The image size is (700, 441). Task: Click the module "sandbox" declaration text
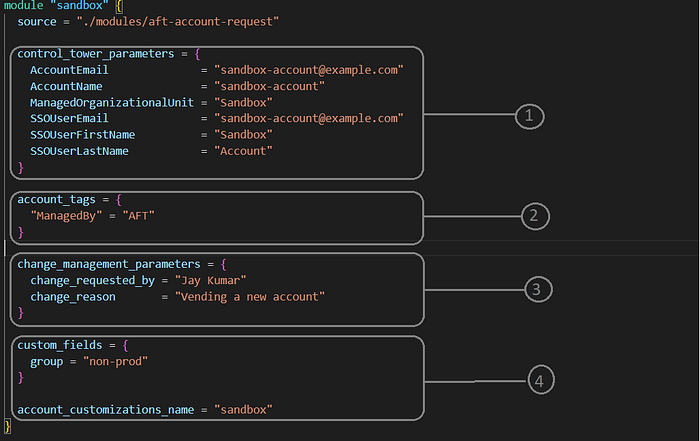[56, 5]
